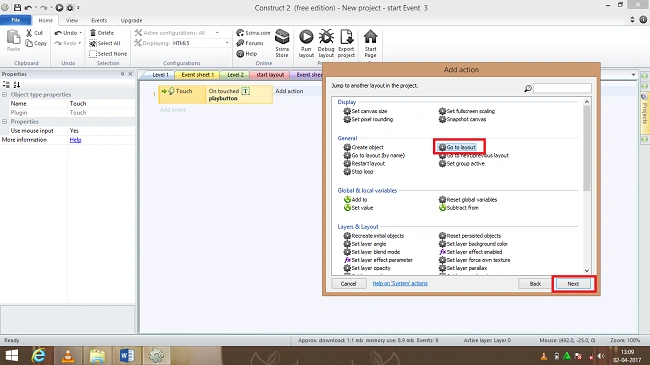Screen dimensions: 650x365
Task: Select the Set layer effect parameter action
Action: click(x=378, y=260)
